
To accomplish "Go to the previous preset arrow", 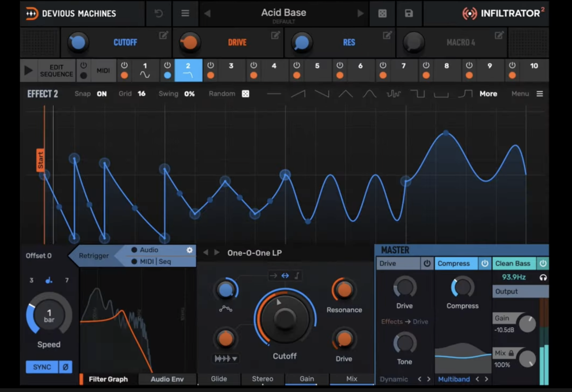I will [x=207, y=13].
